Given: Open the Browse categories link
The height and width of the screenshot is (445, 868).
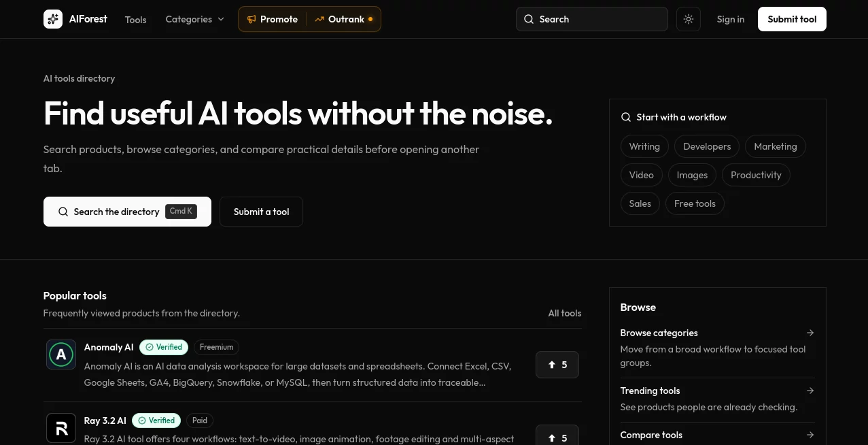Looking at the screenshot, I should coord(659,333).
